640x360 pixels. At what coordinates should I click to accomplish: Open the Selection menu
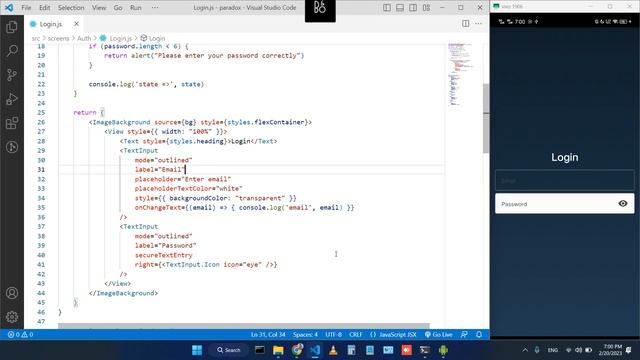[x=71, y=7]
